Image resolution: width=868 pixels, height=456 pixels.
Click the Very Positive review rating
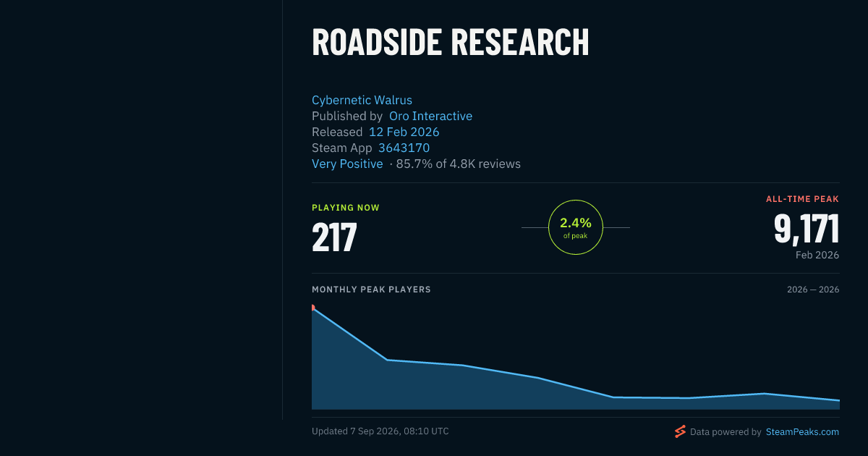coord(347,164)
